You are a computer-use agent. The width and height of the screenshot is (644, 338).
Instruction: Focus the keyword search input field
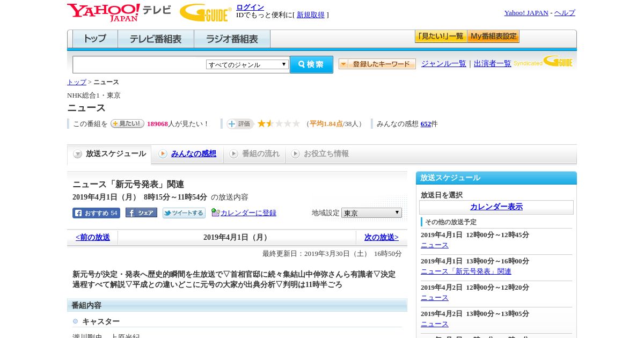click(x=140, y=64)
